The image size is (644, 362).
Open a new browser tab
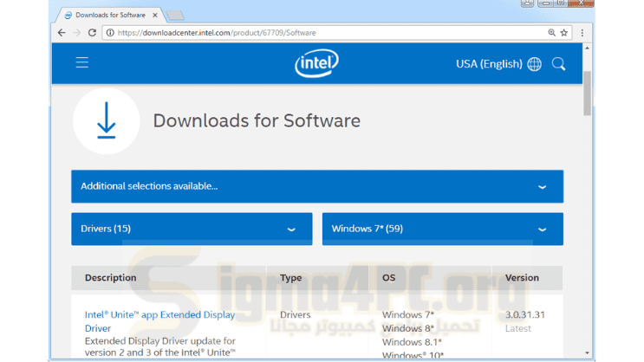coord(175,16)
